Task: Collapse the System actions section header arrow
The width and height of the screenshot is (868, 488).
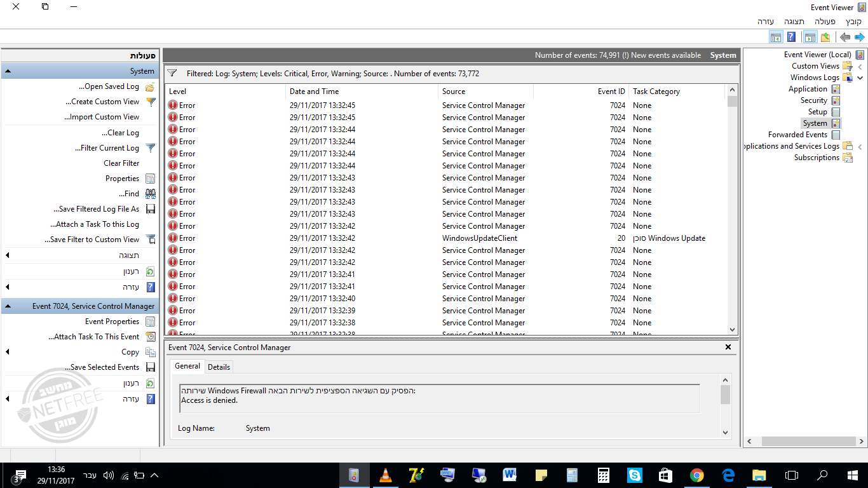Action: (x=8, y=71)
